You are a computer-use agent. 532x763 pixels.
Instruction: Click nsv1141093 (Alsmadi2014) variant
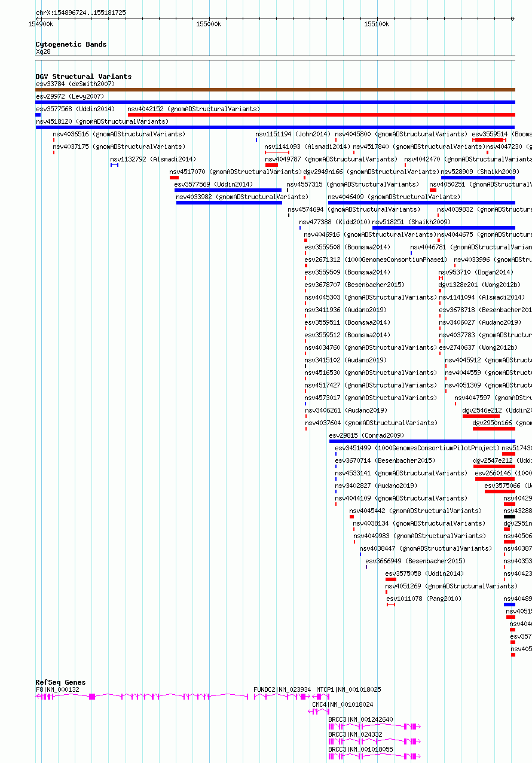[x=307, y=147]
